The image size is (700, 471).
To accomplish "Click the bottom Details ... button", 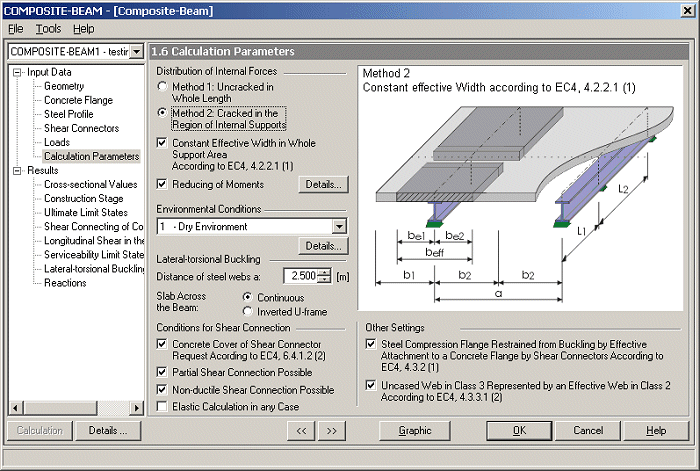I will tap(108, 430).
